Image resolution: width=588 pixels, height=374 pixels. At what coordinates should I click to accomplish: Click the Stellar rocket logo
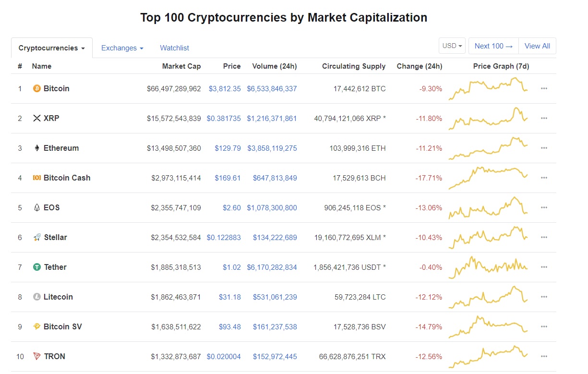click(37, 237)
